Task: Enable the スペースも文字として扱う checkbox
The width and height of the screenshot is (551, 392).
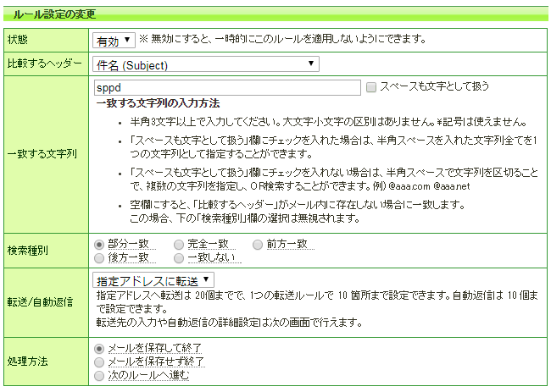Action: point(370,87)
